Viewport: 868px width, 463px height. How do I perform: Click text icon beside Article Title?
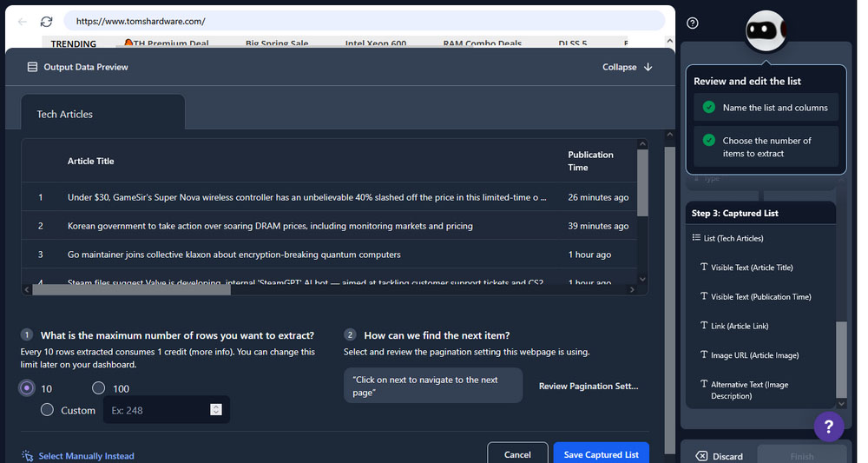(704, 267)
